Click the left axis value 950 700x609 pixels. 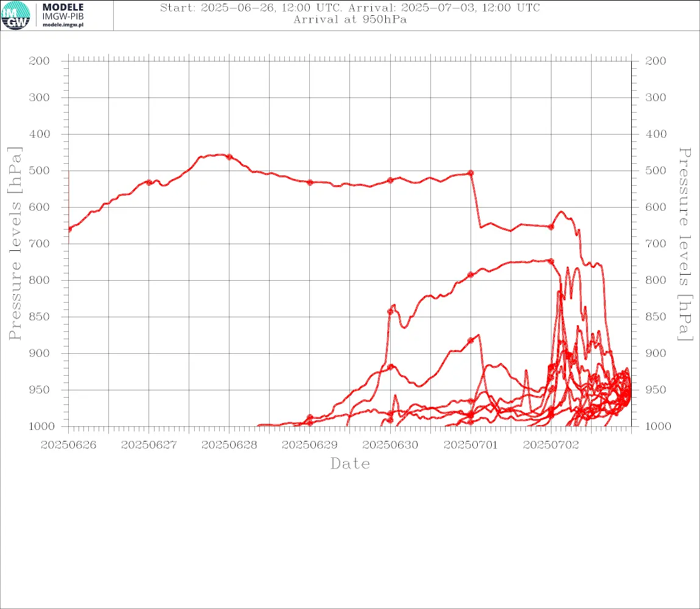[40, 390]
